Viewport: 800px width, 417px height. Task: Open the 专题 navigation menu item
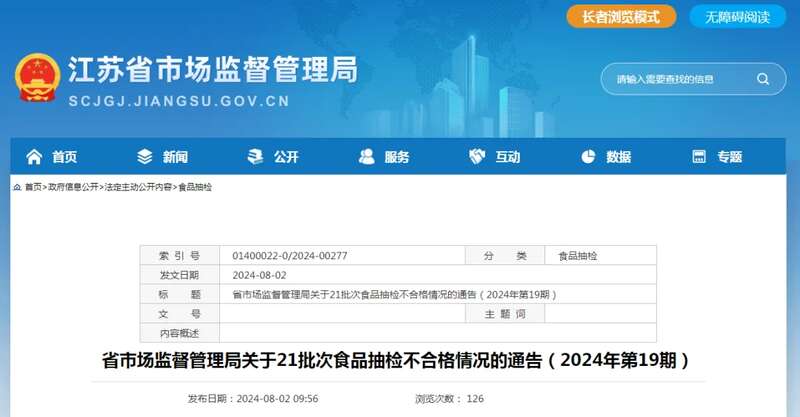pyautogui.click(x=730, y=157)
